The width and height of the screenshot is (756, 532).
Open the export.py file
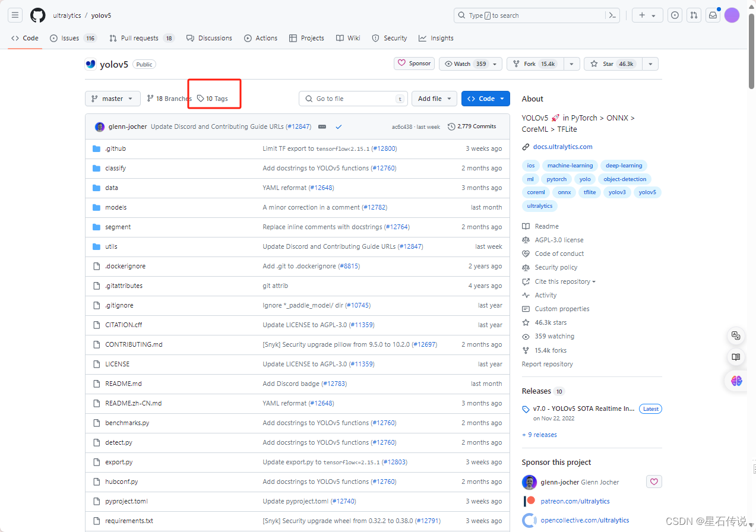click(x=119, y=462)
